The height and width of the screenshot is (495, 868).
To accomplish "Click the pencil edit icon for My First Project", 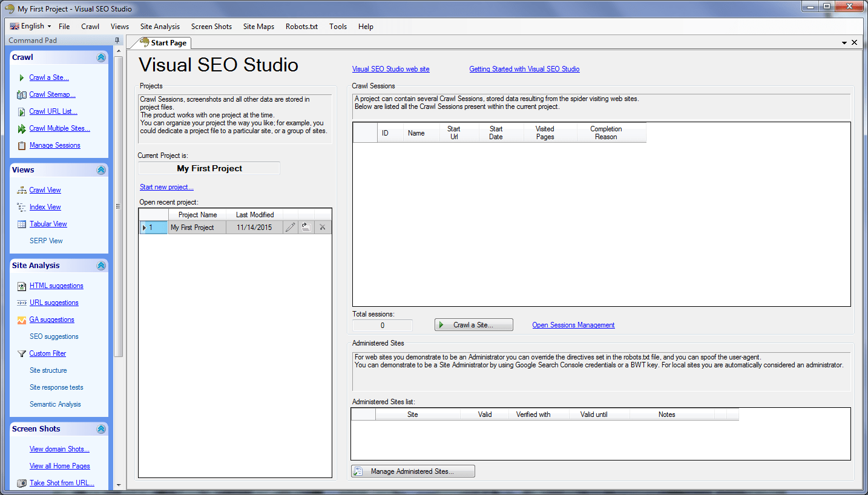I will tap(291, 228).
